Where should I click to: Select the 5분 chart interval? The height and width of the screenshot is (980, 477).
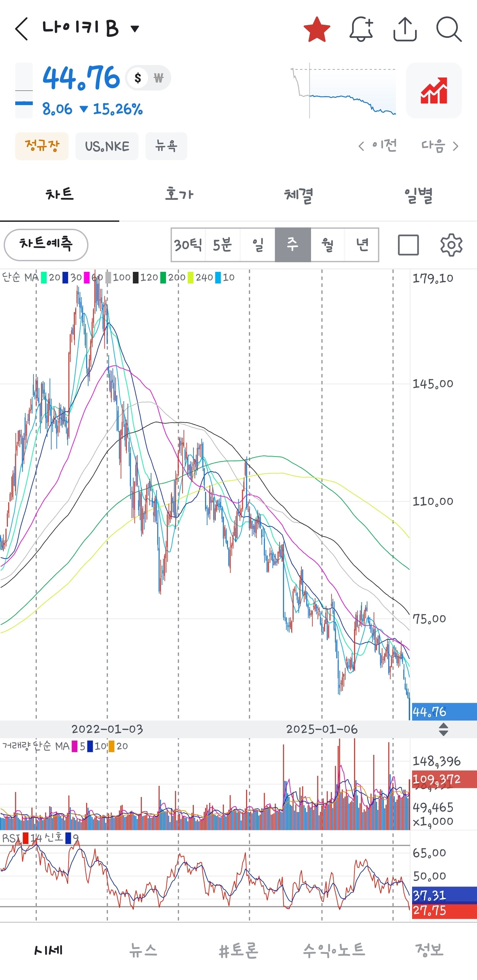[223, 245]
